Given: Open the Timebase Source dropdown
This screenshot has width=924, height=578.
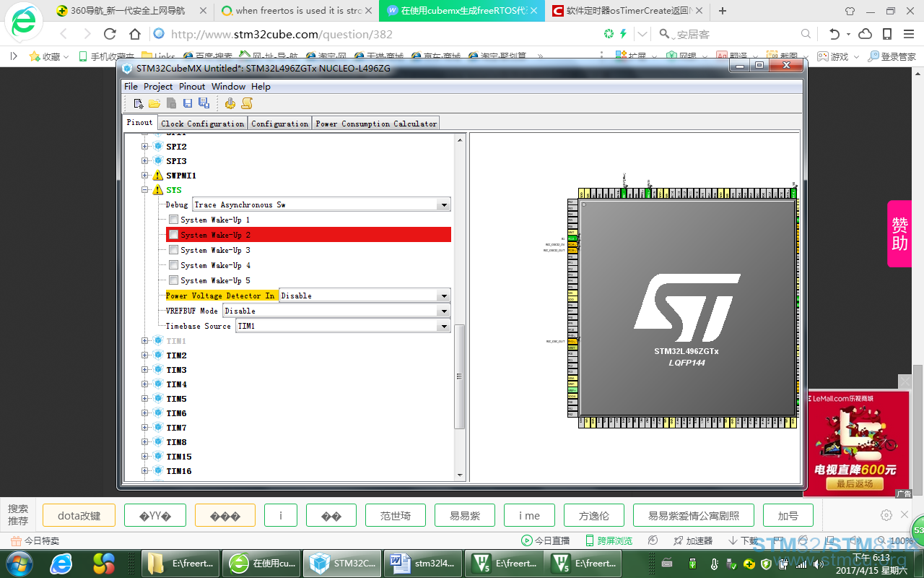Looking at the screenshot, I should (x=444, y=326).
